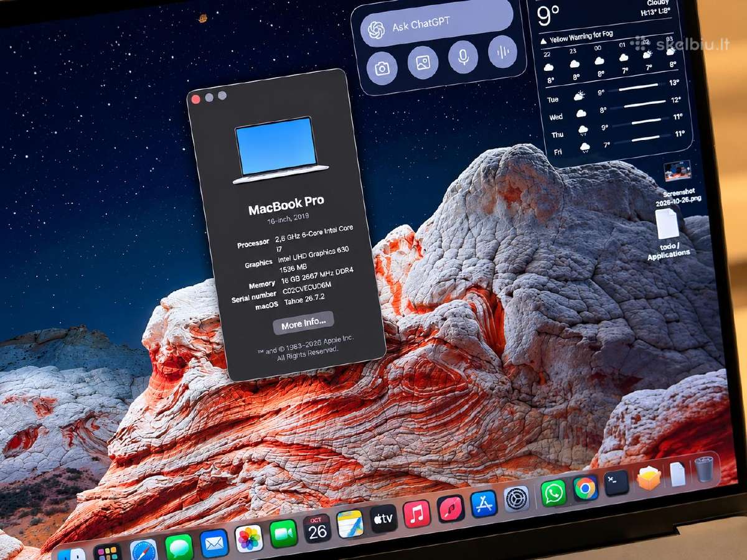Open Music app in the dock

(417, 514)
